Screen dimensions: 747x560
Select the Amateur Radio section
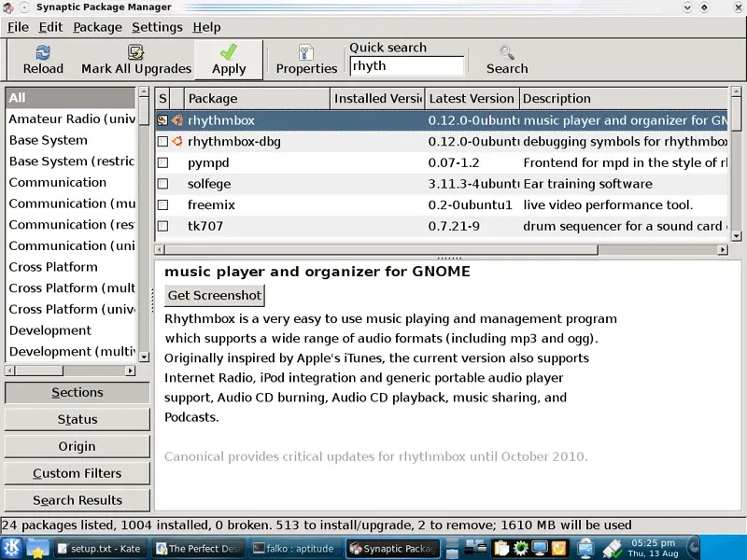pos(71,119)
